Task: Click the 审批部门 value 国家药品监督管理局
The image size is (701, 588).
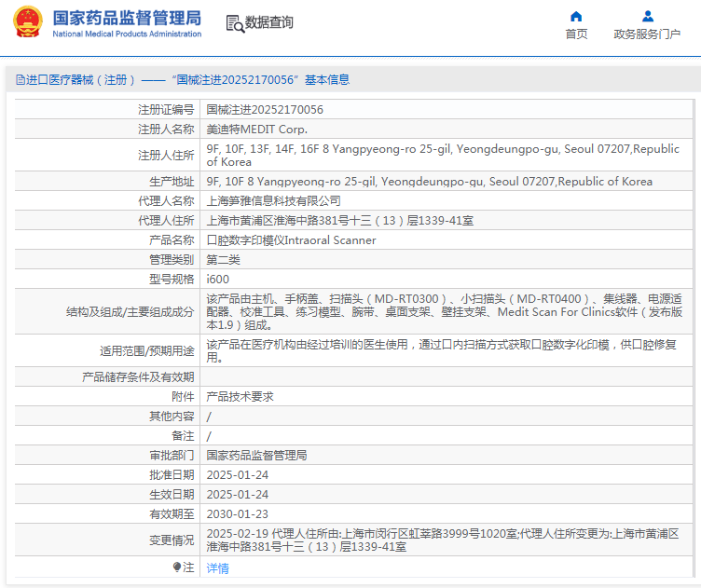Action: (x=256, y=456)
